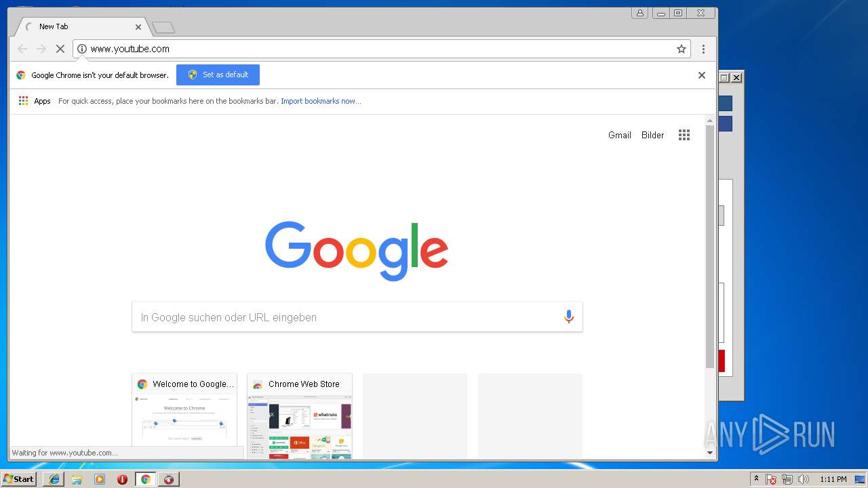
Task: Open the volume speaker tray icon
Action: coord(804,479)
